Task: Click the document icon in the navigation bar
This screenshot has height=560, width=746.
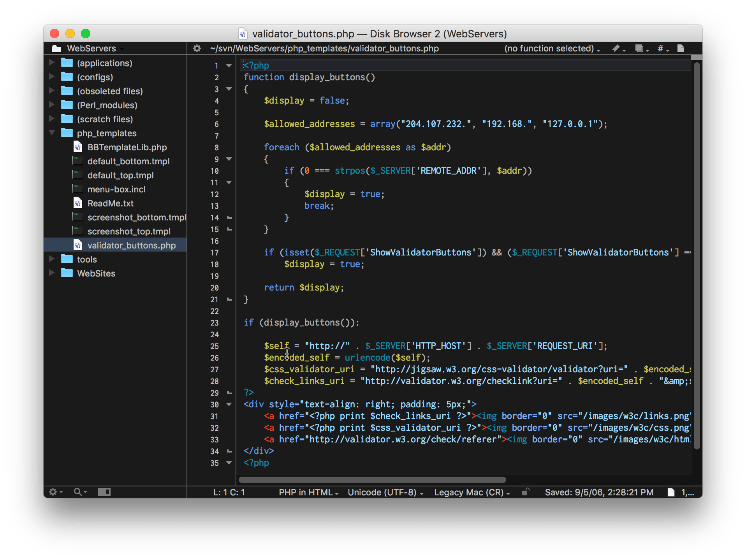Action: pyautogui.click(x=681, y=48)
